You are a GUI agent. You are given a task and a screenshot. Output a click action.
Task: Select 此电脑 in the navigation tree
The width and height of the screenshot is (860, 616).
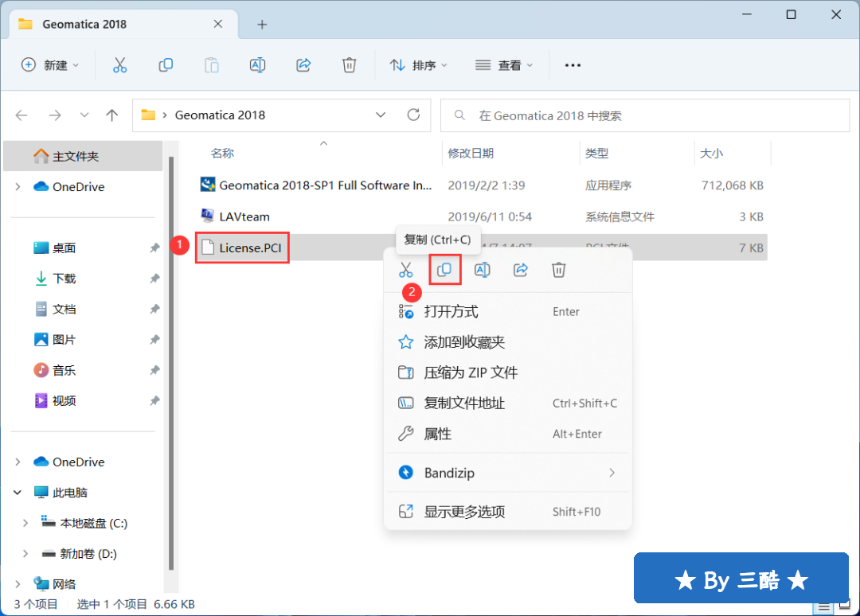[x=69, y=493]
